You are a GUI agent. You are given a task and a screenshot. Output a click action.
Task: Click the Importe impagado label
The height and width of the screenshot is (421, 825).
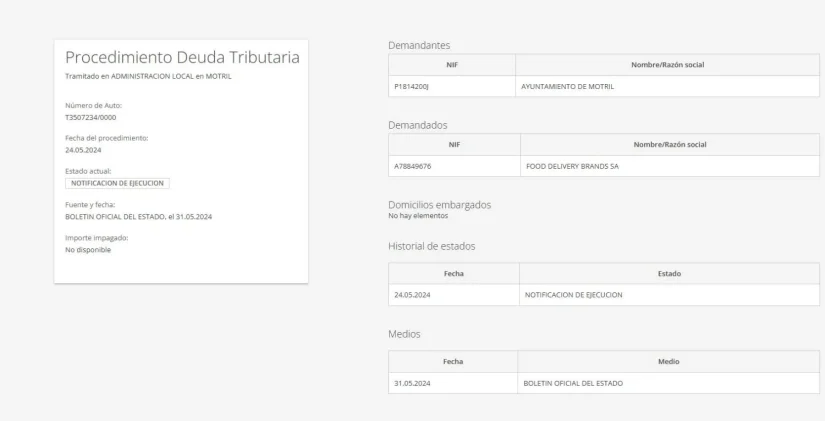coord(96,238)
